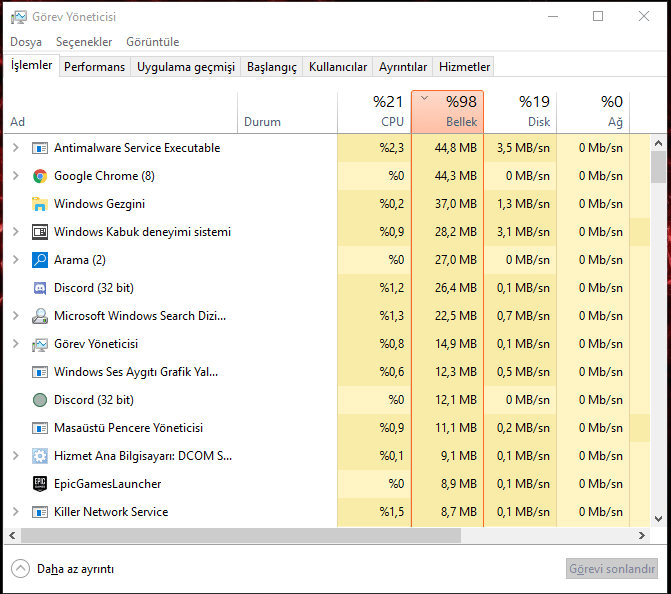
Task: Sort by the Ağ column header
Action: point(593,112)
